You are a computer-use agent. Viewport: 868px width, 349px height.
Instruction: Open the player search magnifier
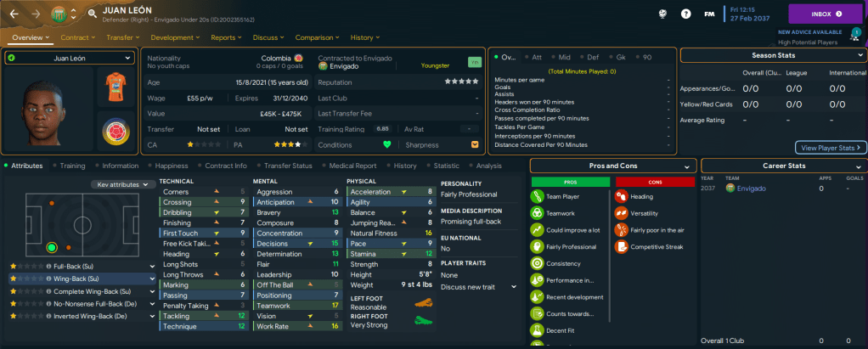pyautogui.click(x=92, y=14)
